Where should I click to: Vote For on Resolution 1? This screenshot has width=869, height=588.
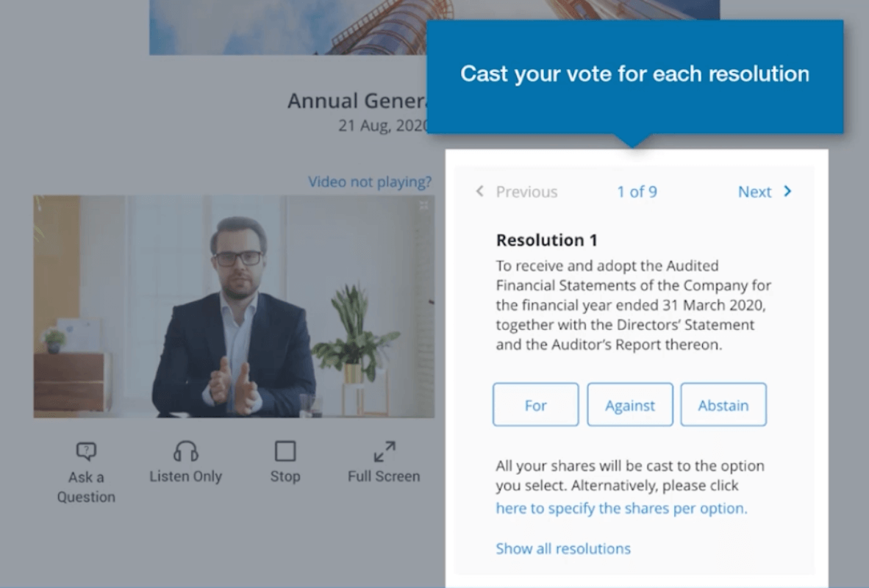coord(535,404)
